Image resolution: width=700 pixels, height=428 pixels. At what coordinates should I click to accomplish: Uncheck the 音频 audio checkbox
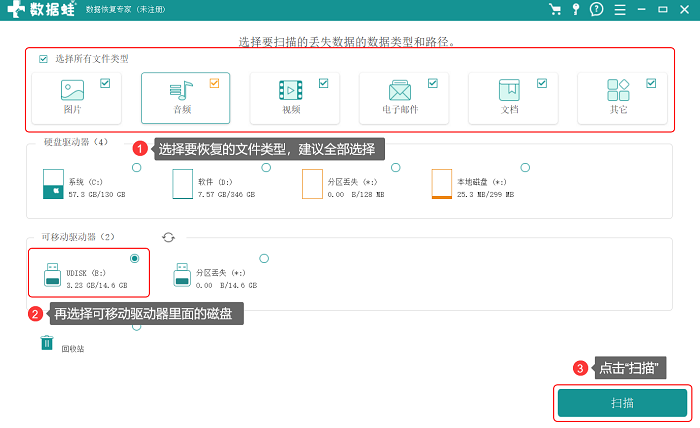214,83
